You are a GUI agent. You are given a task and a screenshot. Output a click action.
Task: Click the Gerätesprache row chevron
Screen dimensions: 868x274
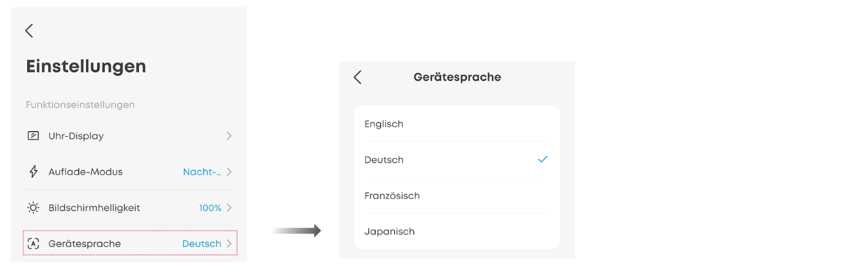tap(229, 244)
